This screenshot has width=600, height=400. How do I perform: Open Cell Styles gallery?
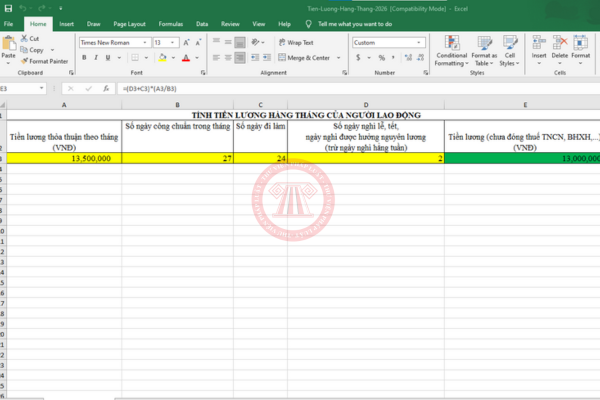tap(509, 51)
